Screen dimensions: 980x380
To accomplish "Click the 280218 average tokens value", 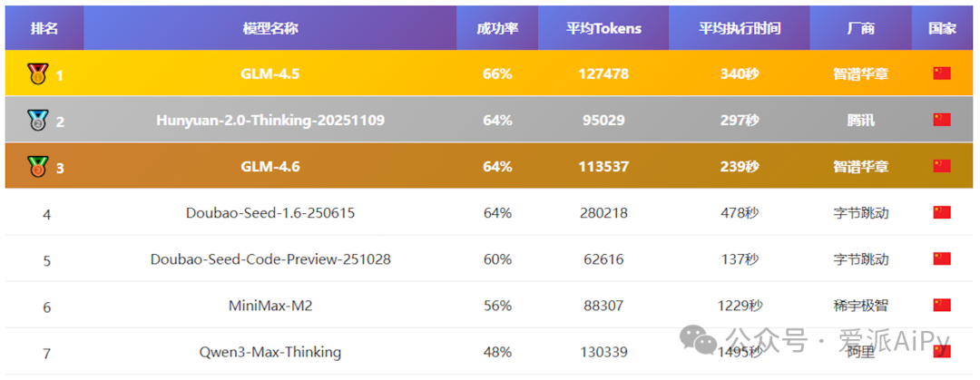I will point(603,213).
